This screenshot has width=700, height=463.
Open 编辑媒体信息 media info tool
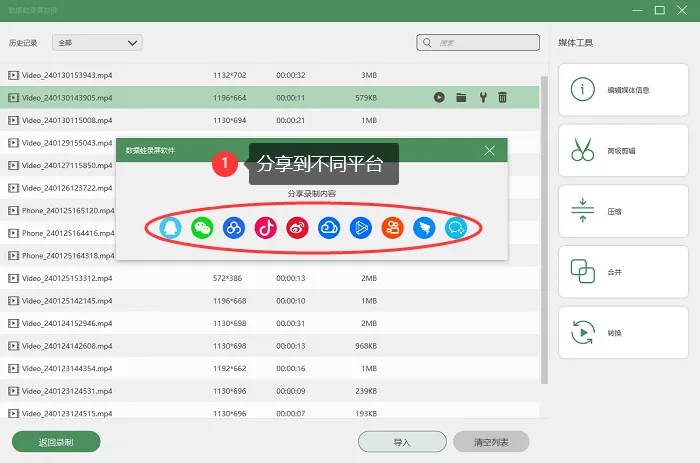point(623,89)
